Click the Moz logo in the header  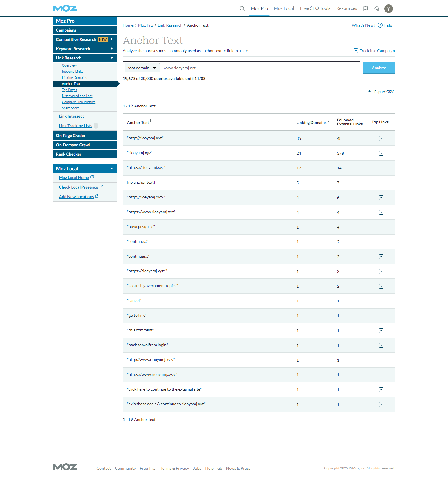(x=65, y=8)
